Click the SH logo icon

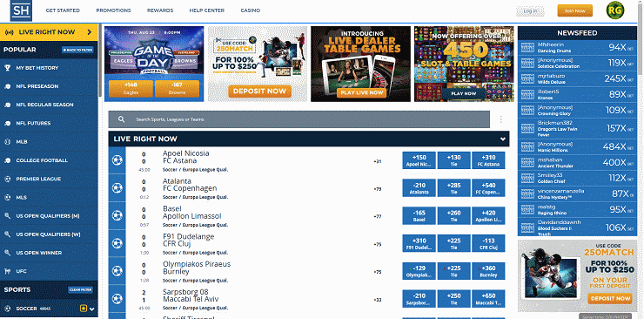point(21,10)
